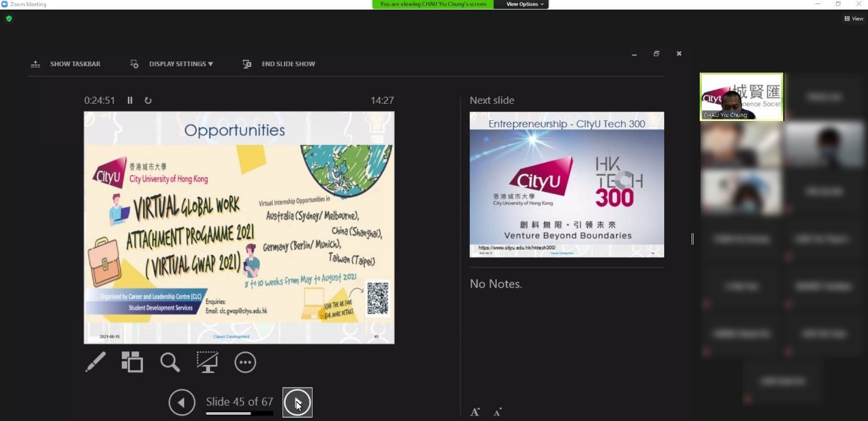Select the Next slide preview thumbnail
The width and height of the screenshot is (868, 421).
pos(566,185)
